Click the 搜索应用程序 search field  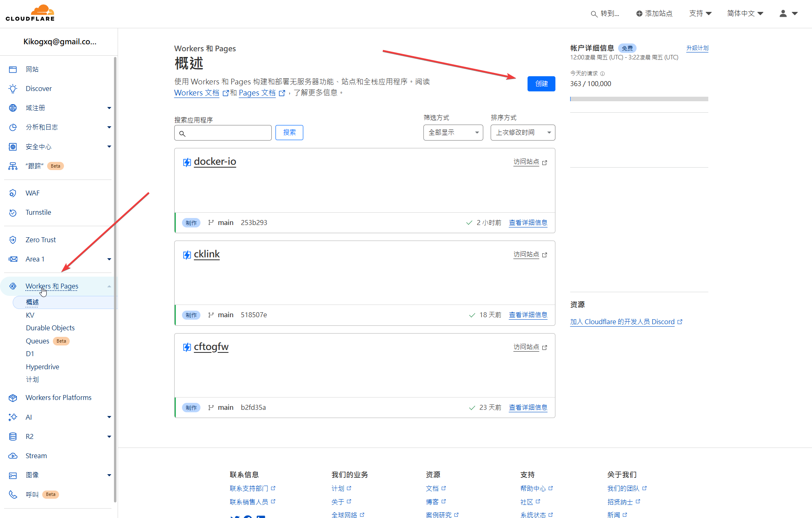[x=227, y=133]
